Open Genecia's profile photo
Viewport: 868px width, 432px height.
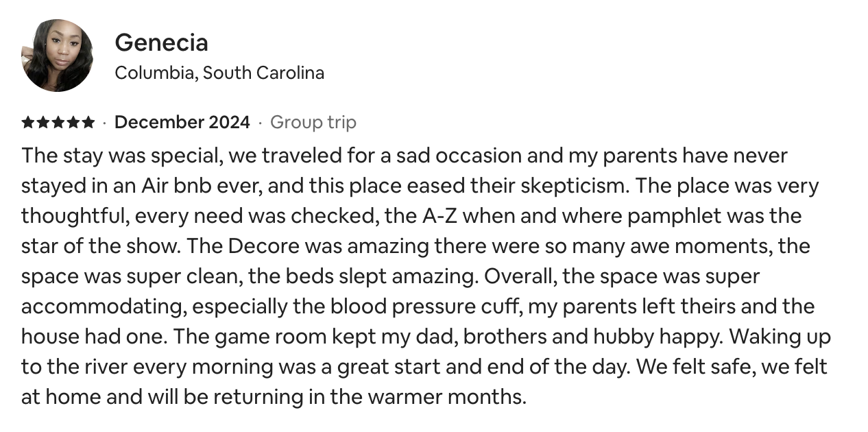[x=57, y=56]
